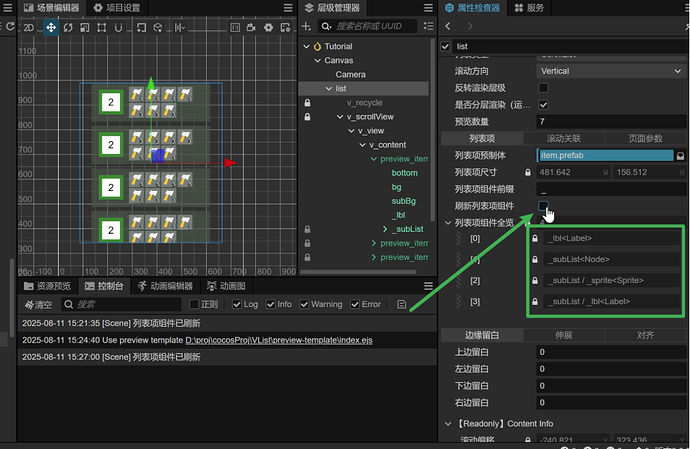Collapse the list node in hierarchy
Image resolution: width=690 pixels, height=449 pixels.
[x=329, y=88]
